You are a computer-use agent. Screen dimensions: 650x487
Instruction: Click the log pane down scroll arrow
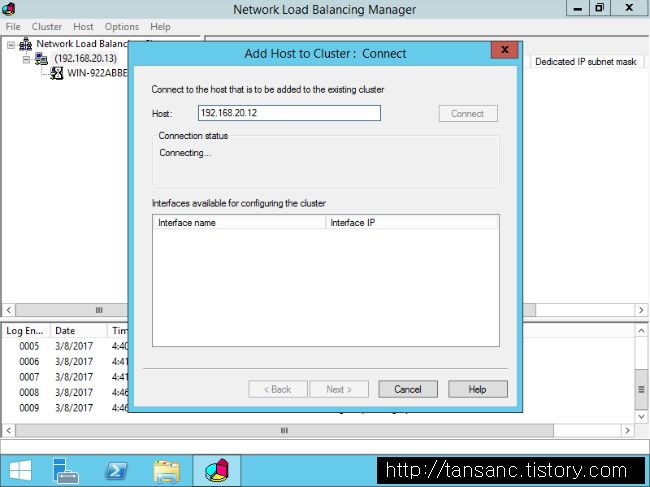(641, 417)
